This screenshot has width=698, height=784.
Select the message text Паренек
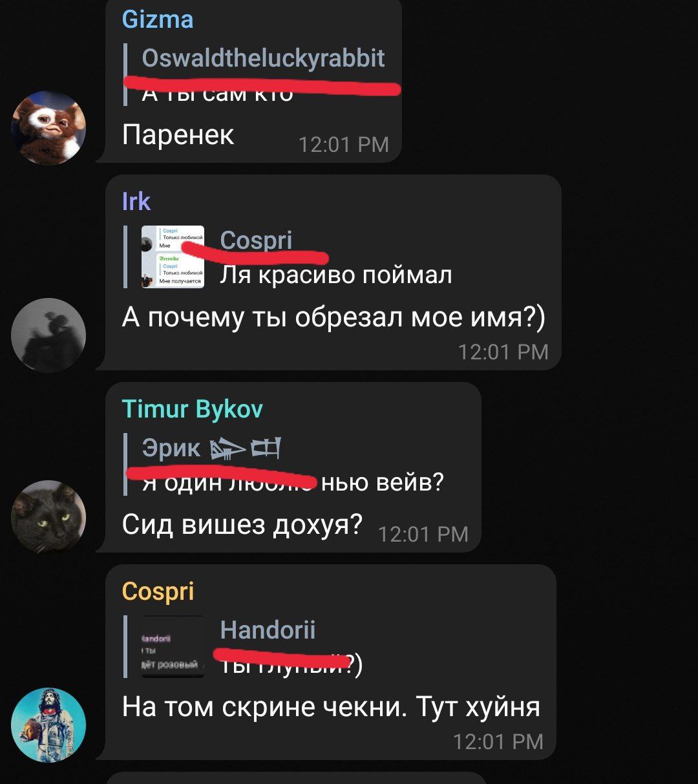[x=178, y=135]
